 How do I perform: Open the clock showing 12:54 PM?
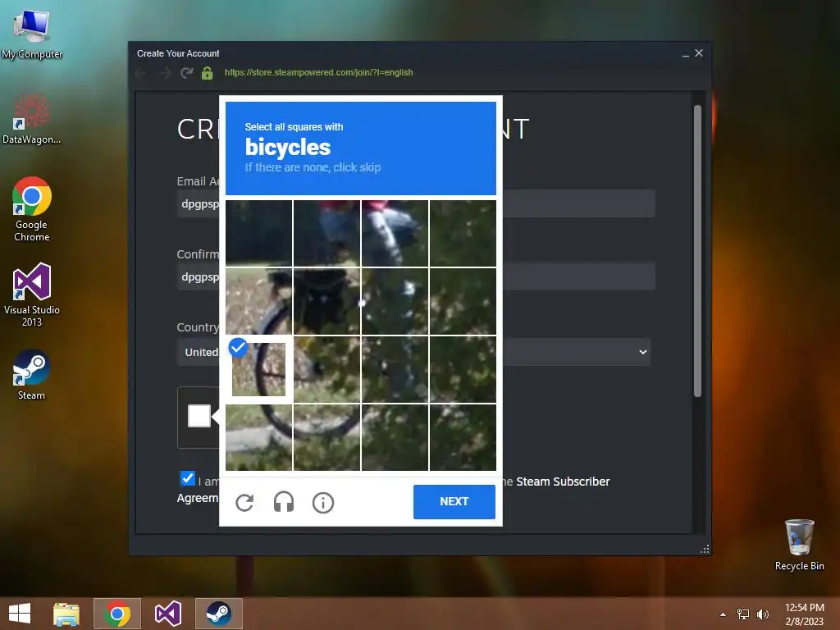click(804, 614)
